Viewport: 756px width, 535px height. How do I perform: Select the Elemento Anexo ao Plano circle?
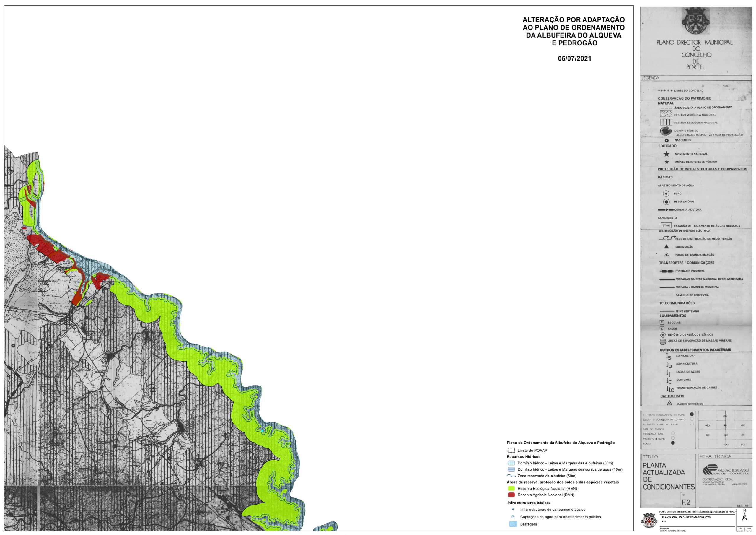(x=692, y=424)
